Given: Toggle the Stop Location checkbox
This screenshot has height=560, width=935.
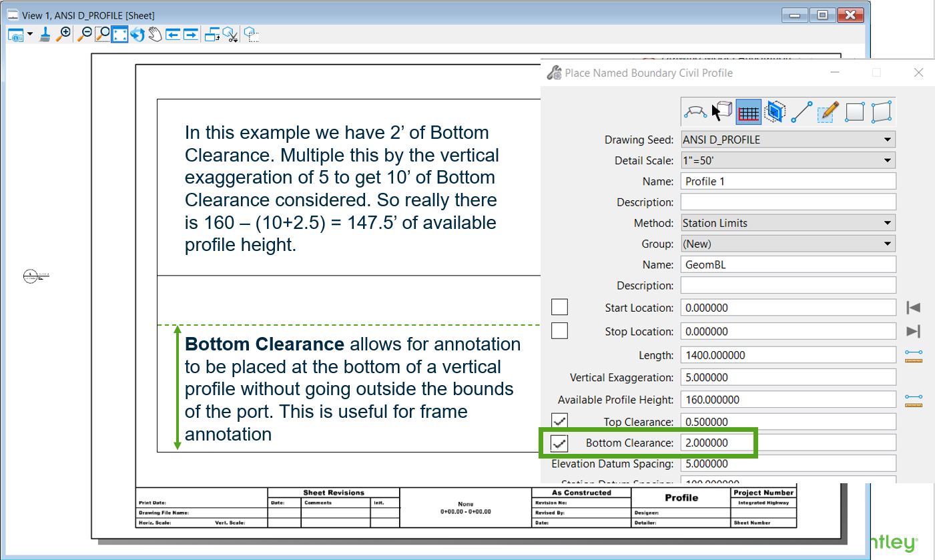Looking at the screenshot, I should pos(559,330).
